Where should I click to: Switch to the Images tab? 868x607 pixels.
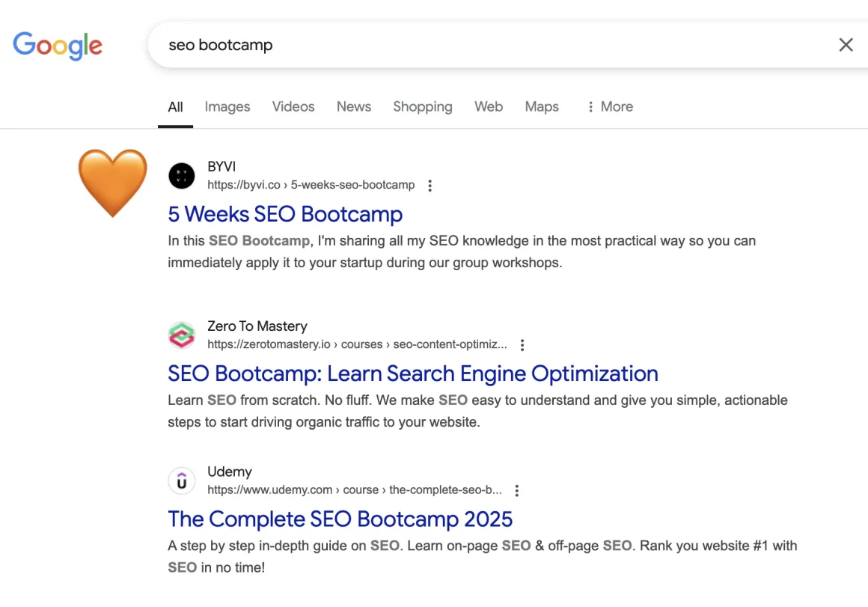(x=227, y=106)
